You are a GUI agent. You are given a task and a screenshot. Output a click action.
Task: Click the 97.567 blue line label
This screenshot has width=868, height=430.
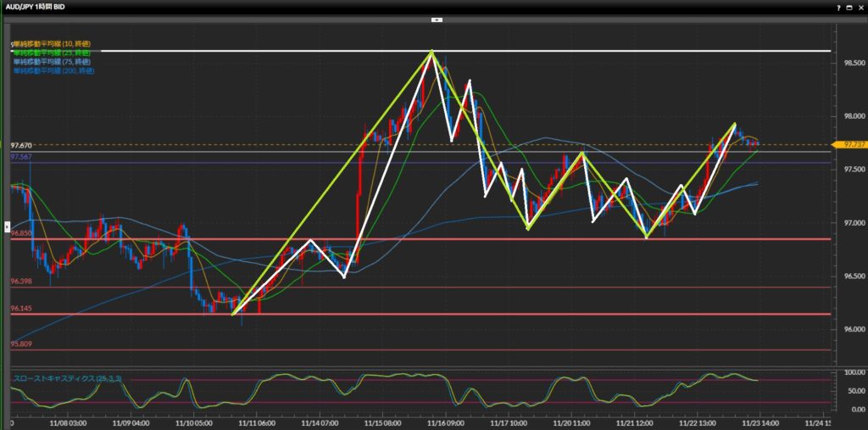[x=21, y=157]
